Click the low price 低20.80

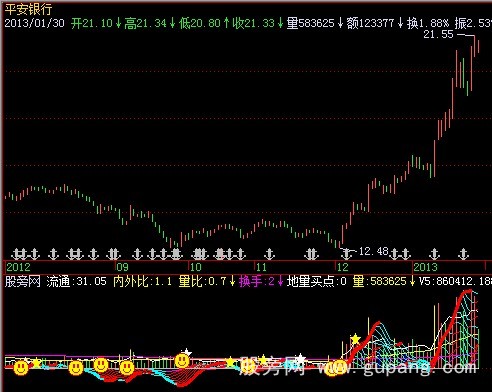pyautogui.click(x=200, y=23)
